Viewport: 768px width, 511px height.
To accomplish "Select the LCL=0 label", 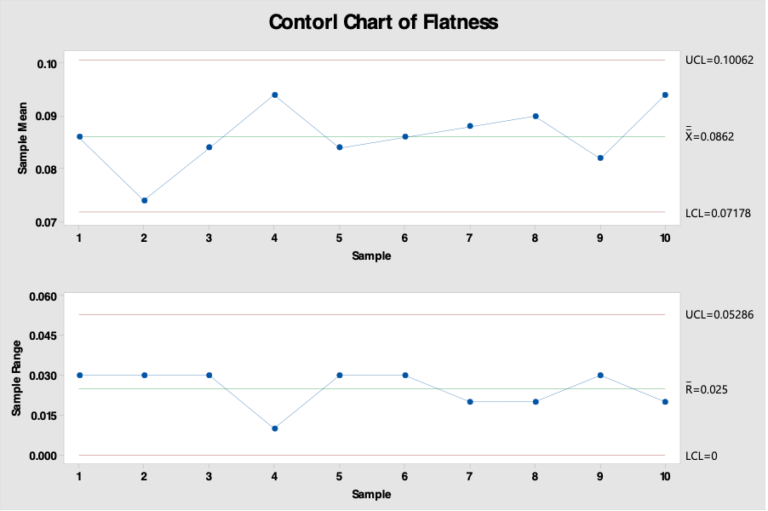I will (x=701, y=456).
